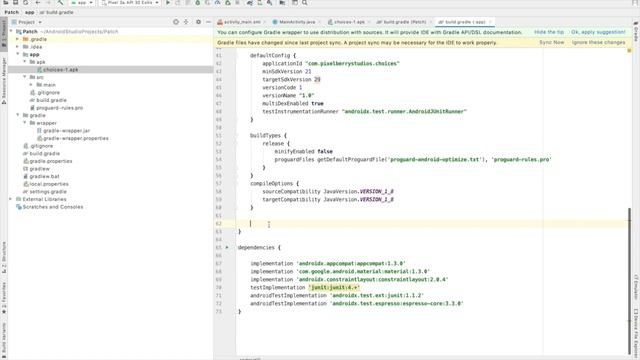Click the run gutter arrow beside dependencies

(227, 247)
